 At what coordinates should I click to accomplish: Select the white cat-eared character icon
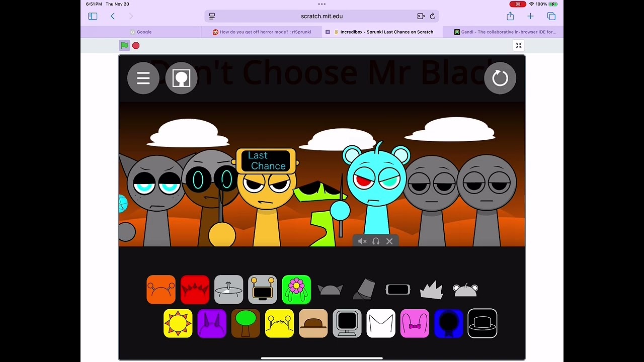(381, 323)
